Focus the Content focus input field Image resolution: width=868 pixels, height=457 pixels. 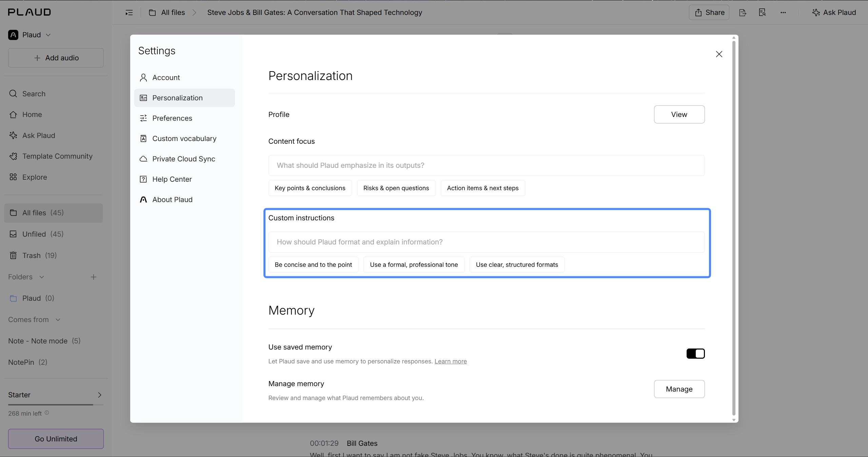[x=487, y=165]
